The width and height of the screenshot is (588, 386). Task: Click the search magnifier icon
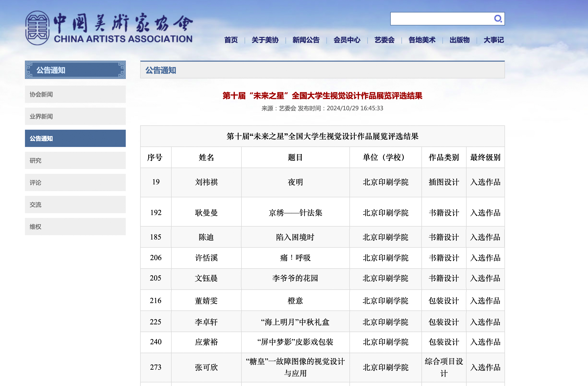click(498, 19)
